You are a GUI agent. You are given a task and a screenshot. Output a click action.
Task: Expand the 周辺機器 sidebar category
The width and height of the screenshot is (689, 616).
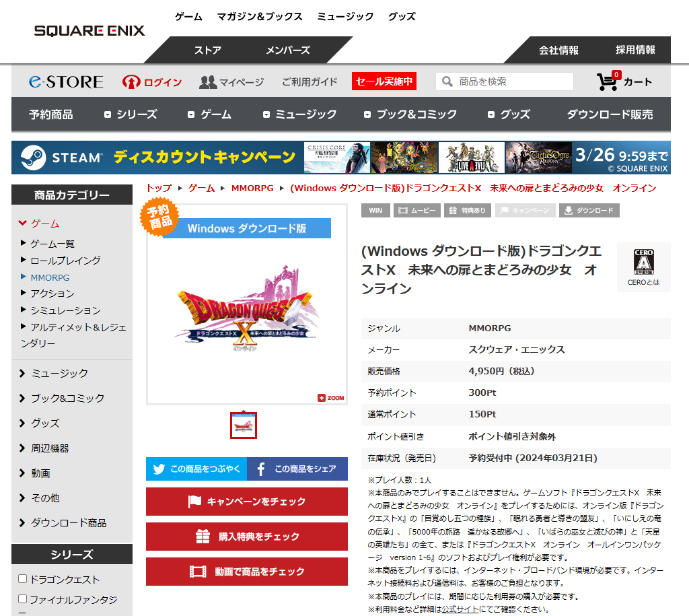point(44,448)
